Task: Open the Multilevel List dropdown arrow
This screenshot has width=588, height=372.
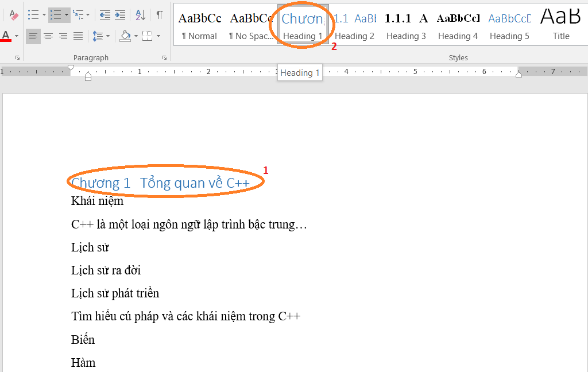Action: 87,15
